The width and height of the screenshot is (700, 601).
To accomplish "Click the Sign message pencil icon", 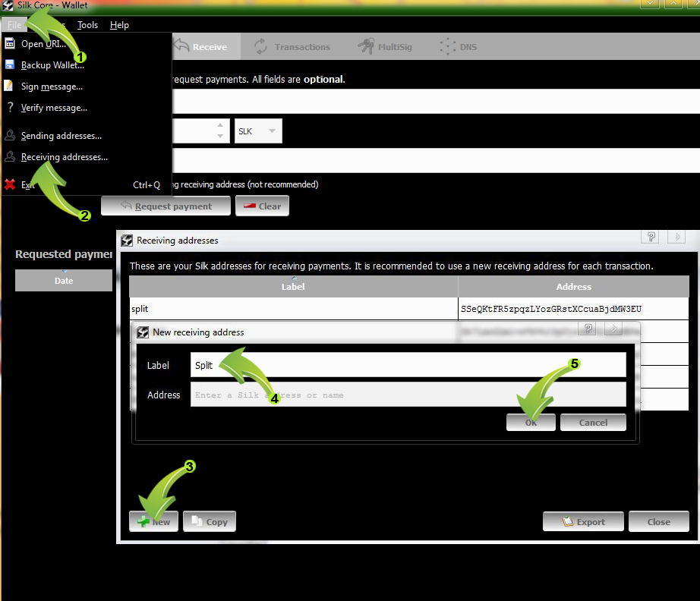I will tap(9, 86).
